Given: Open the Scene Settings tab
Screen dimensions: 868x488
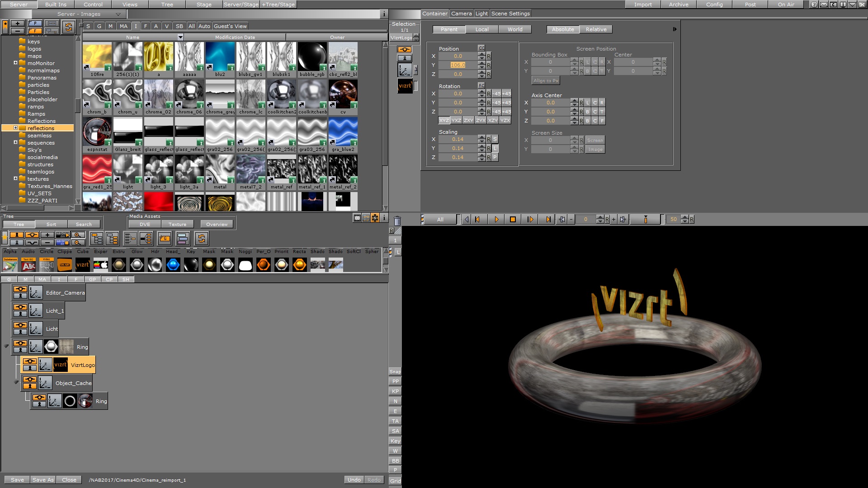Looking at the screenshot, I should 510,14.
